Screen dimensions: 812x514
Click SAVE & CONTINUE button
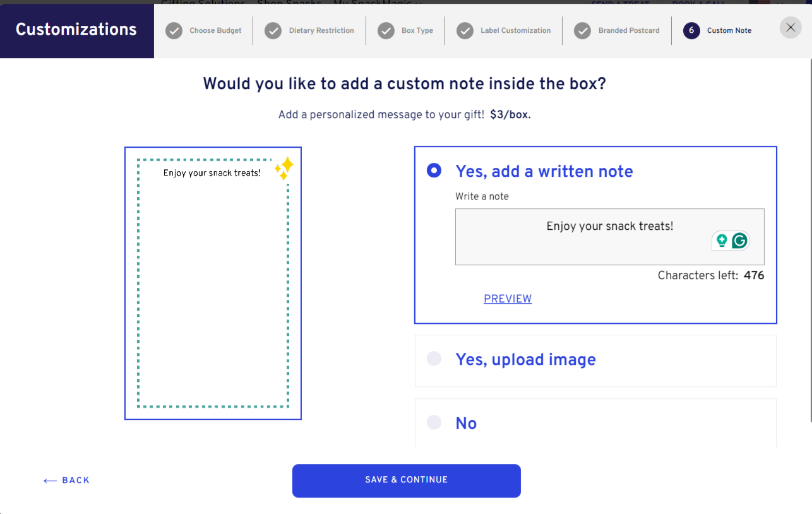(406, 481)
